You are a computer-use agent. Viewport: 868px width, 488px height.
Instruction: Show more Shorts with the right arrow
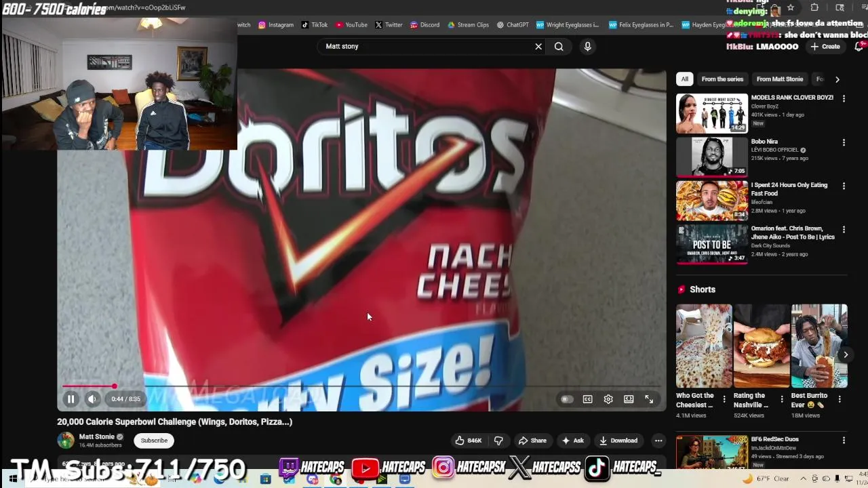pyautogui.click(x=846, y=354)
